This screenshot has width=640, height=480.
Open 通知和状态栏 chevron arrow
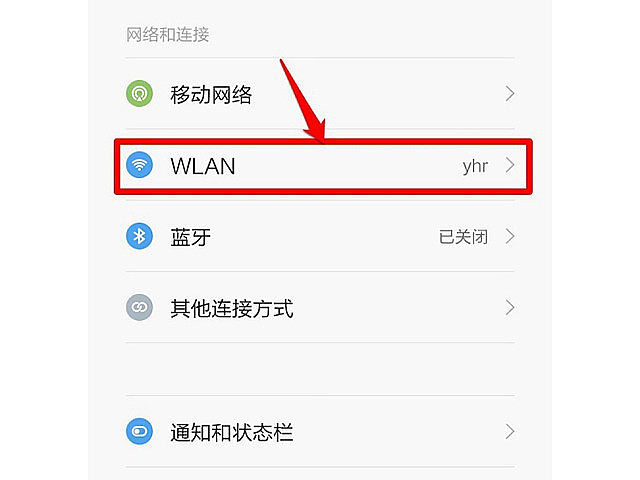pyautogui.click(x=510, y=431)
